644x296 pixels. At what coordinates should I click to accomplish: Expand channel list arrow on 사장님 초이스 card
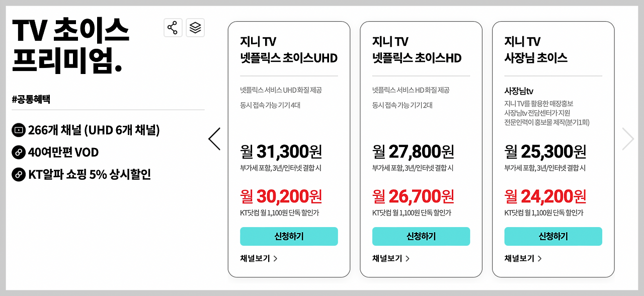pos(540,258)
